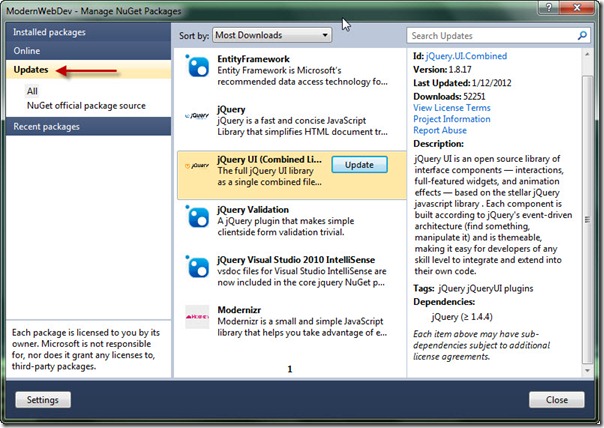Click the jQuery package logo icon
This screenshot has width=604, height=428.
pyautogui.click(x=197, y=117)
